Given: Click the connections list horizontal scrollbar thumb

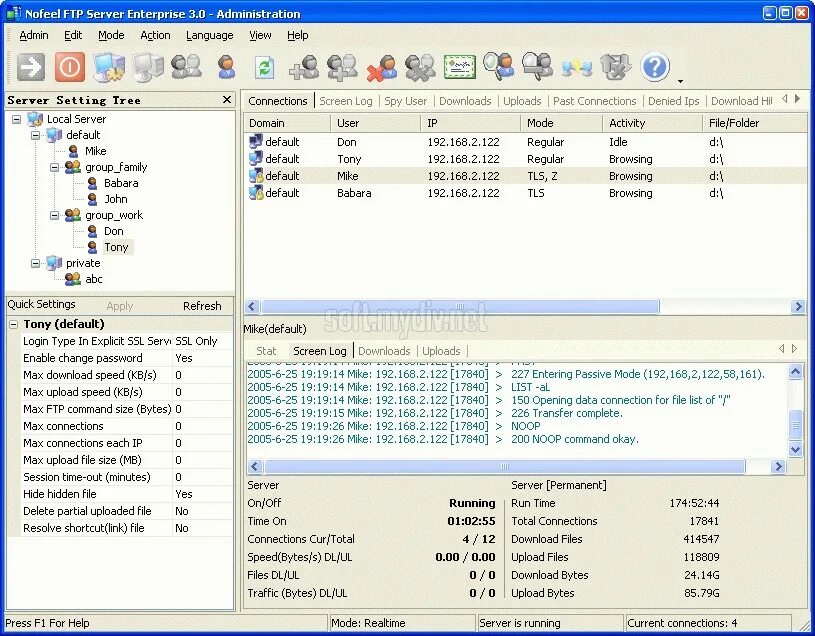Looking at the screenshot, I should (460, 307).
